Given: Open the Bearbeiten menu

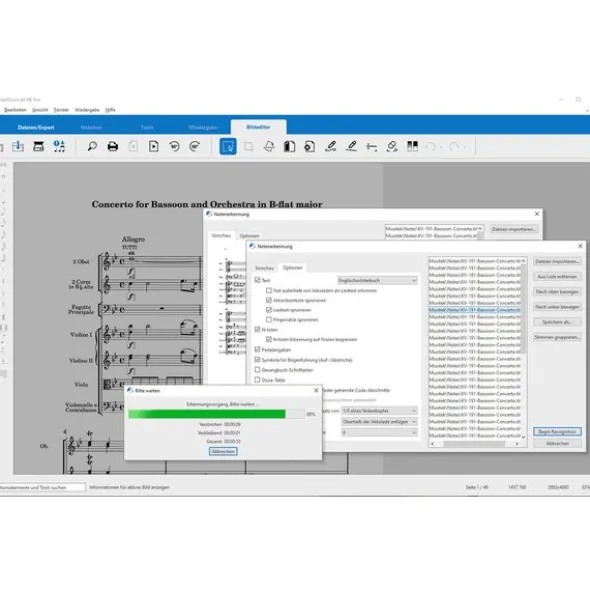Looking at the screenshot, I should [15, 110].
